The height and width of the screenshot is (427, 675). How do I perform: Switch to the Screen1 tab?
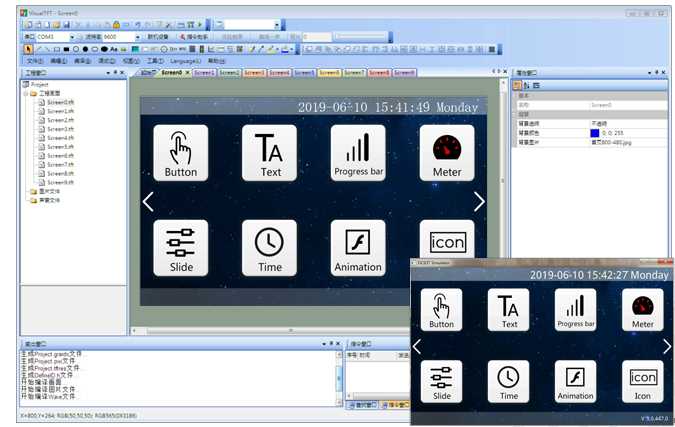[x=204, y=73]
